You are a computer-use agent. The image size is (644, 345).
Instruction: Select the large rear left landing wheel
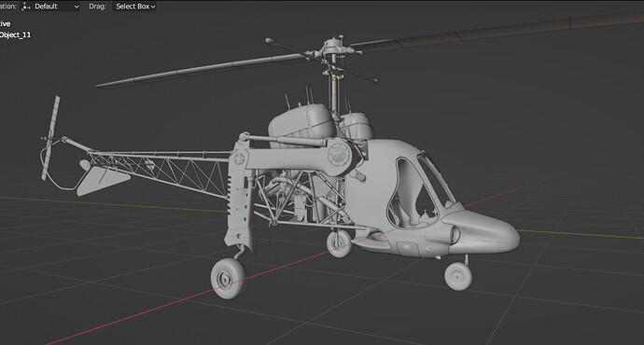pos(229,279)
